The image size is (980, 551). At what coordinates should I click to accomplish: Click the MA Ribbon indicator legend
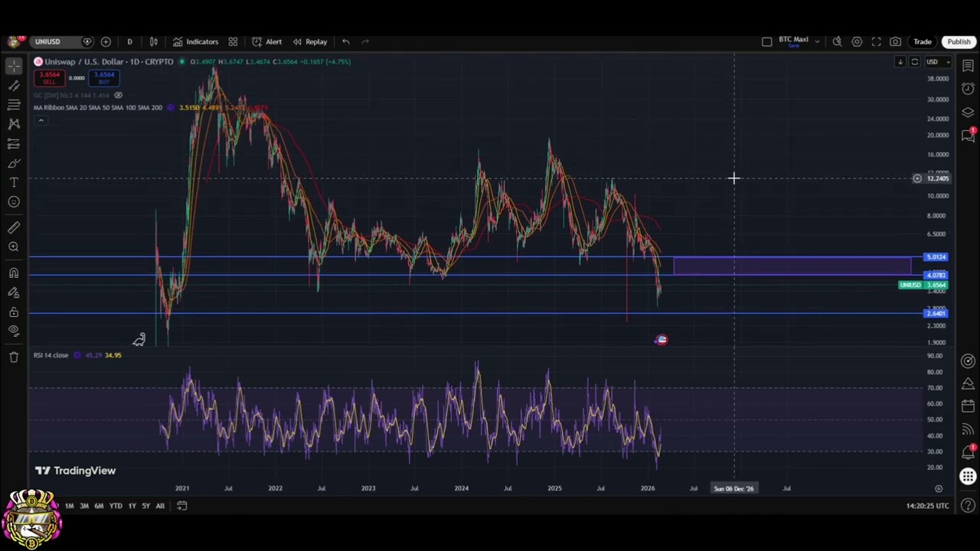tap(97, 107)
